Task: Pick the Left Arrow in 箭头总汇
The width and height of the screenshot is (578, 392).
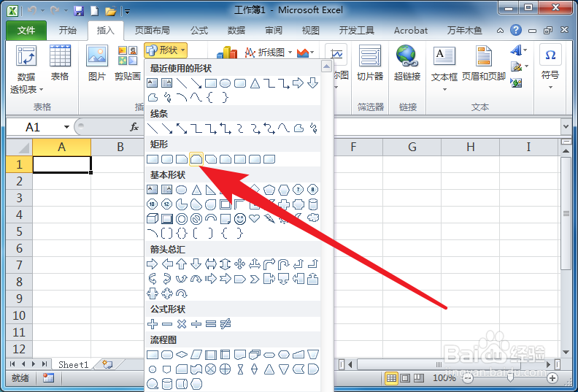Action: tap(167, 264)
